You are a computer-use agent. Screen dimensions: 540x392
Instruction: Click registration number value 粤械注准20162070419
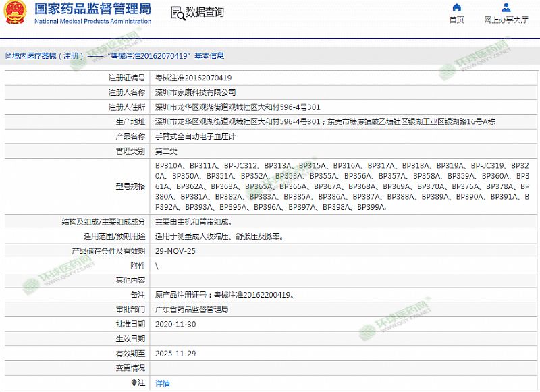193,78
